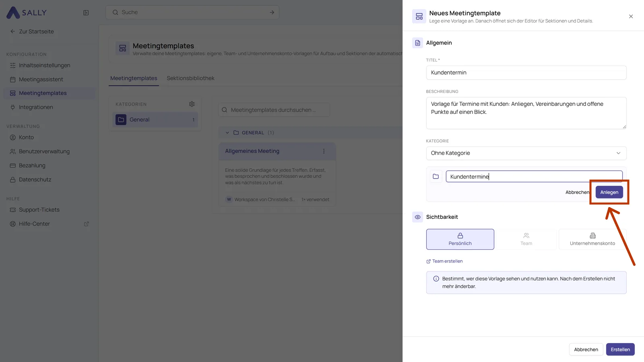Viewport: 644px width, 362px height.
Task: Open Integrationen in sidebar
Action: [49, 107]
